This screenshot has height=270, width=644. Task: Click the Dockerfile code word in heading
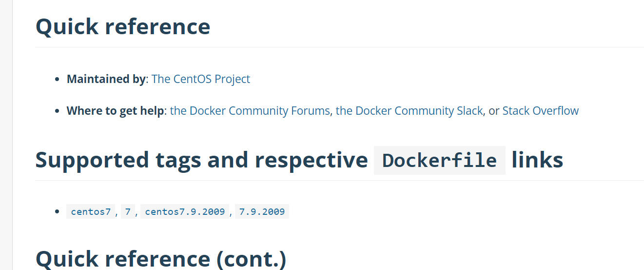[439, 160]
